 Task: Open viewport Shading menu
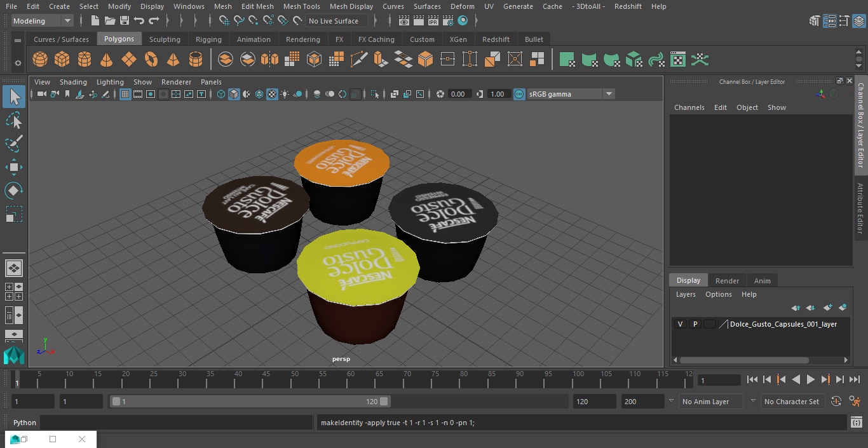click(73, 82)
